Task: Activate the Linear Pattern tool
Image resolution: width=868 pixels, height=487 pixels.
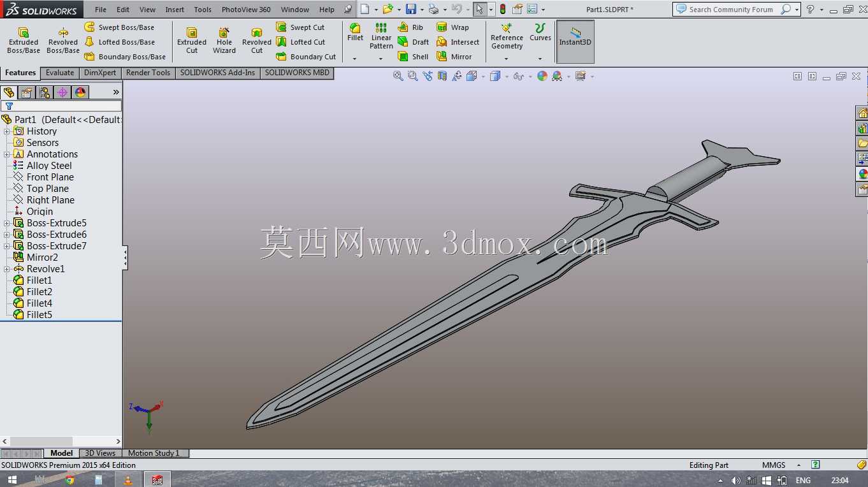Action: pos(381,36)
